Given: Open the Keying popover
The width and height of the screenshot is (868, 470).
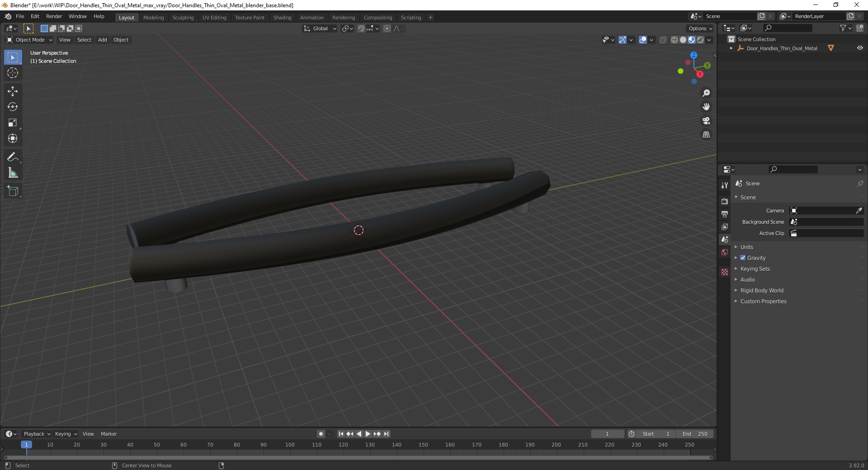Looking at the screenshot, I should click(x=66, y=434).
